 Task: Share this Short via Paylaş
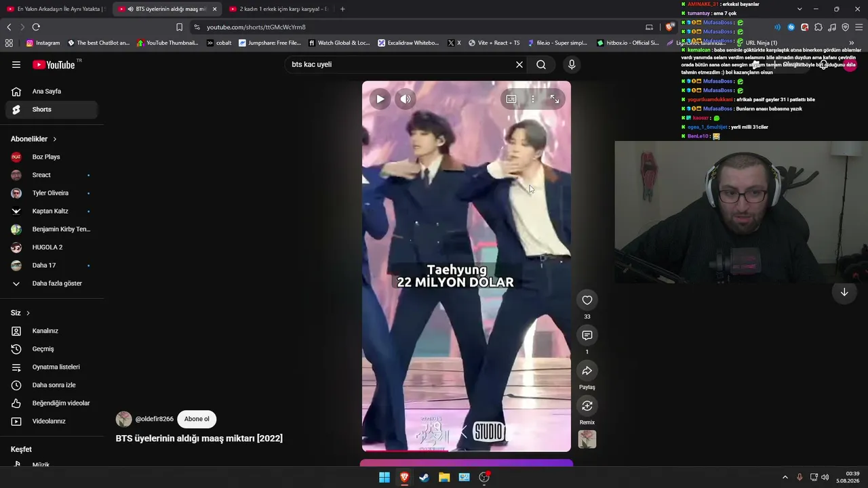(587, 371)
